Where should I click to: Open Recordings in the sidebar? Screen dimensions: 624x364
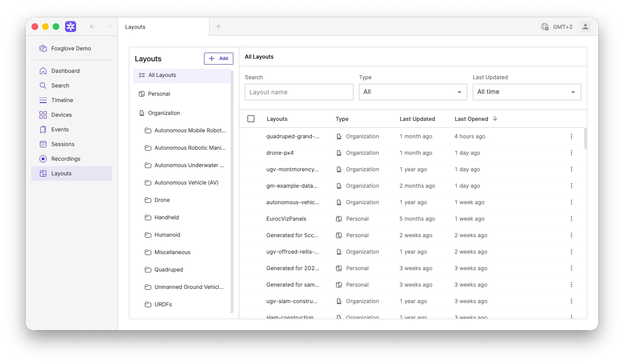point(72,159)
